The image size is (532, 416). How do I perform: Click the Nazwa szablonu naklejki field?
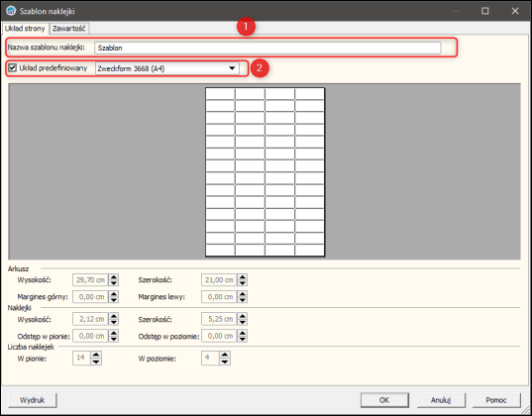pos(267,48)
